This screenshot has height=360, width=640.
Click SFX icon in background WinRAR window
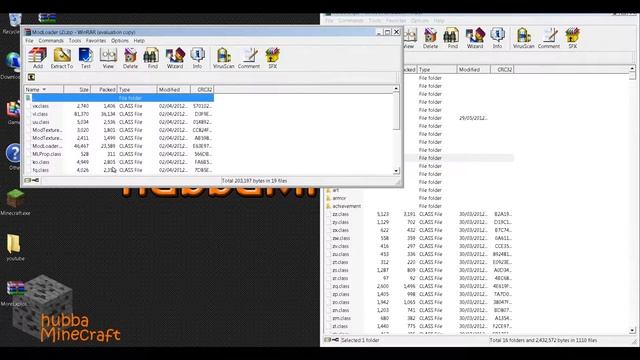pos(573,38)
